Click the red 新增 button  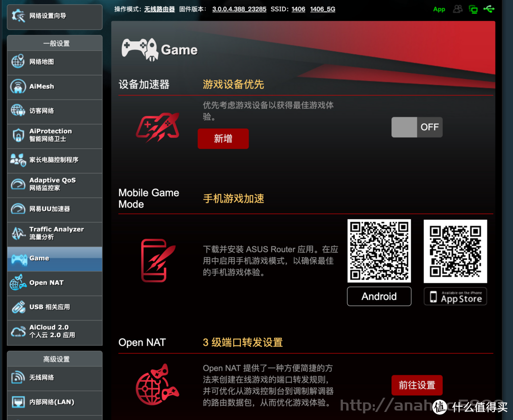(x=223, y=139)
